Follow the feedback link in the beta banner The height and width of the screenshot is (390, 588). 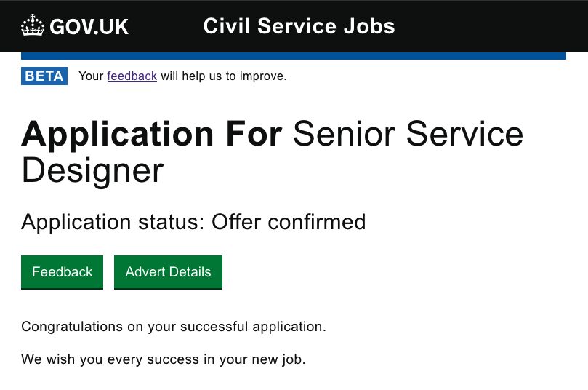tap(132, 76)
